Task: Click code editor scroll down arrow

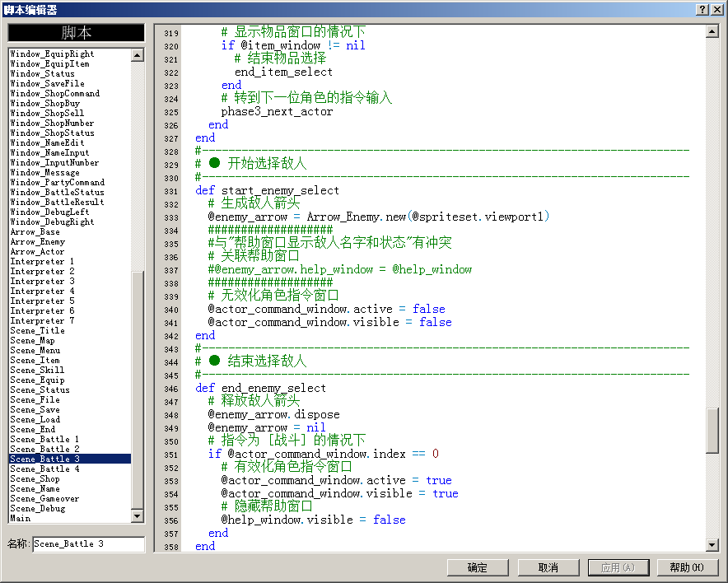Action: click(x=712, y=544)
